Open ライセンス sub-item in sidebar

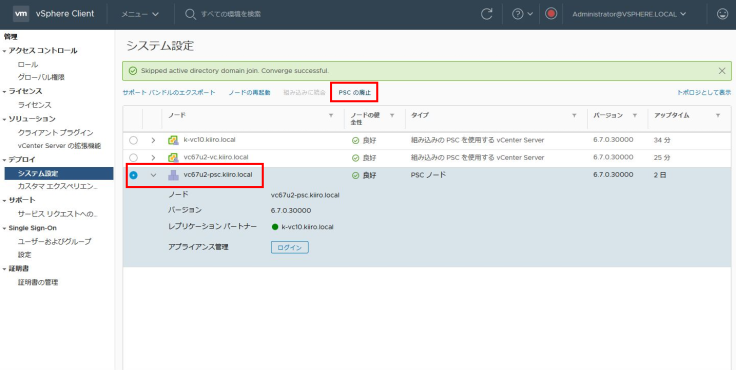(34, 105)
